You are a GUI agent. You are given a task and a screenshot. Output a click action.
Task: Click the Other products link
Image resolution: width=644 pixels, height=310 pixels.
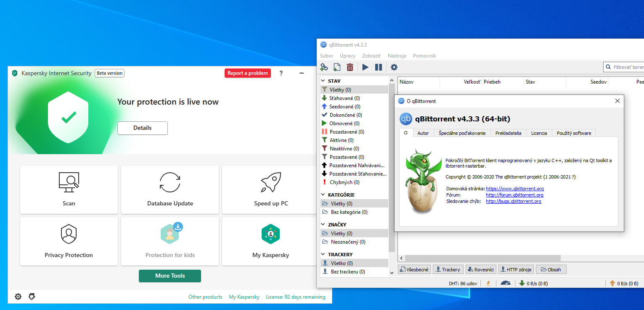[205, 297]
